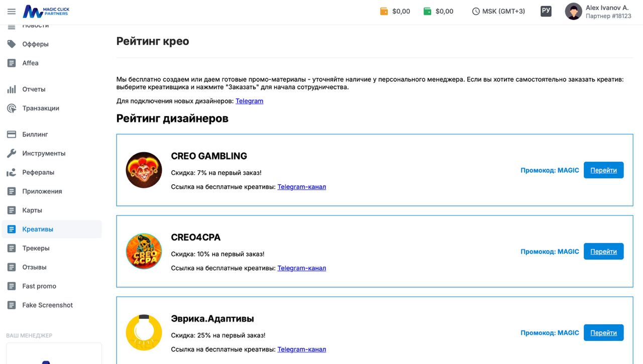
Task: Click Перейти button for CREO4CPA
Action: point(603,252)
